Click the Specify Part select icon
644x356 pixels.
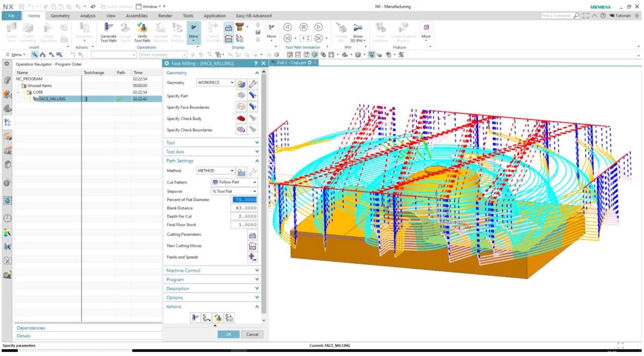pyautogui.click(x=241, y=95)
